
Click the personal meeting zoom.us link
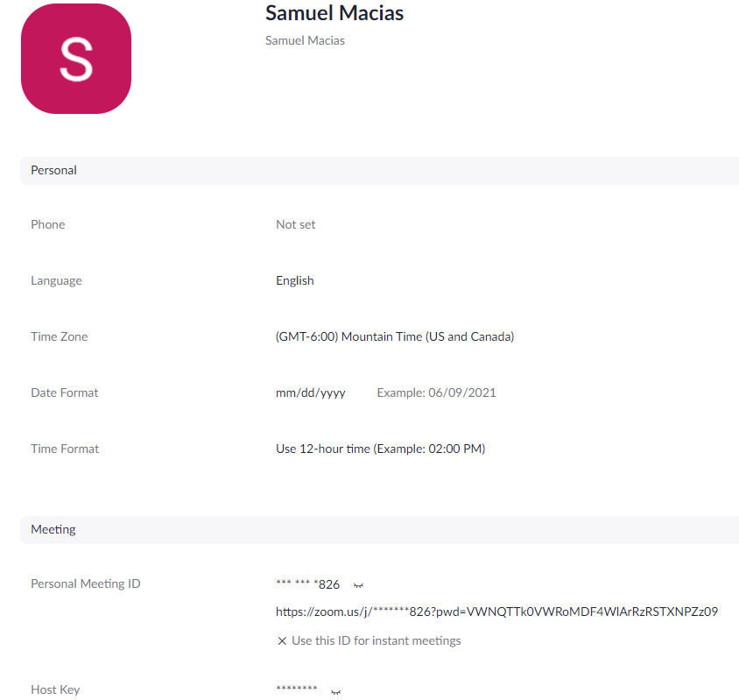point(496,612)
